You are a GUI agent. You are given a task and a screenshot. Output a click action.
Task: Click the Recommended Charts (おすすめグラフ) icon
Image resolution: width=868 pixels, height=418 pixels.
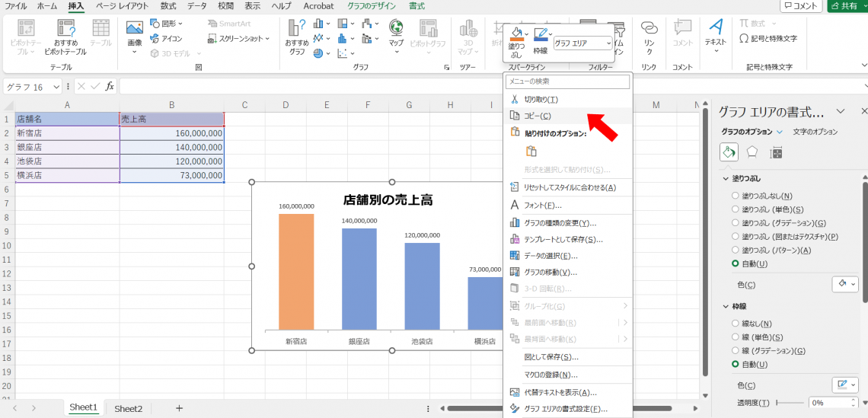[296, 34]
